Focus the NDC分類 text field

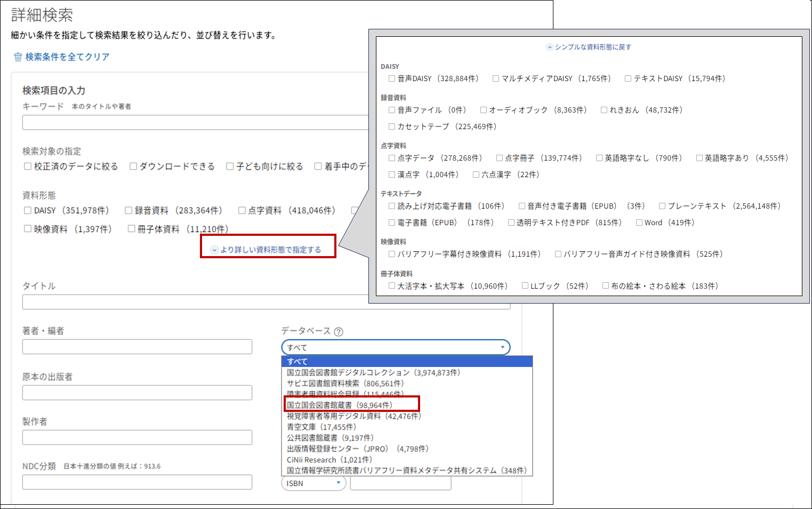click(x=137, y=482)
